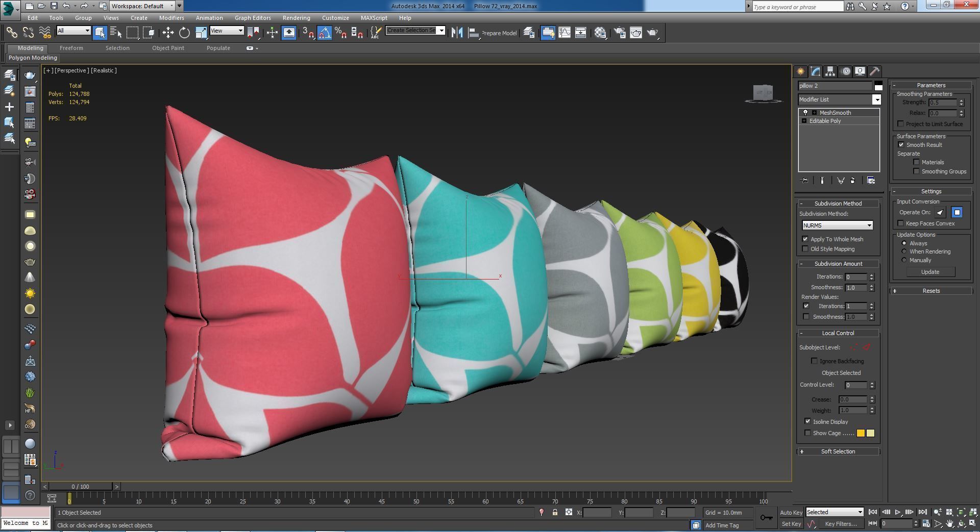Click Configure Modifier Sets icon
This screenshot has width=980, height=532.
[871, 181]
